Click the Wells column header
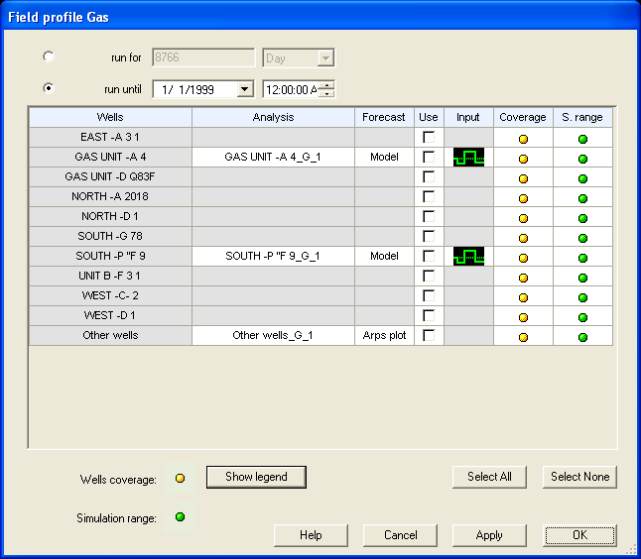Image resolution: width=641 pixels, height=559 pixels. click(x=110, y=117)
